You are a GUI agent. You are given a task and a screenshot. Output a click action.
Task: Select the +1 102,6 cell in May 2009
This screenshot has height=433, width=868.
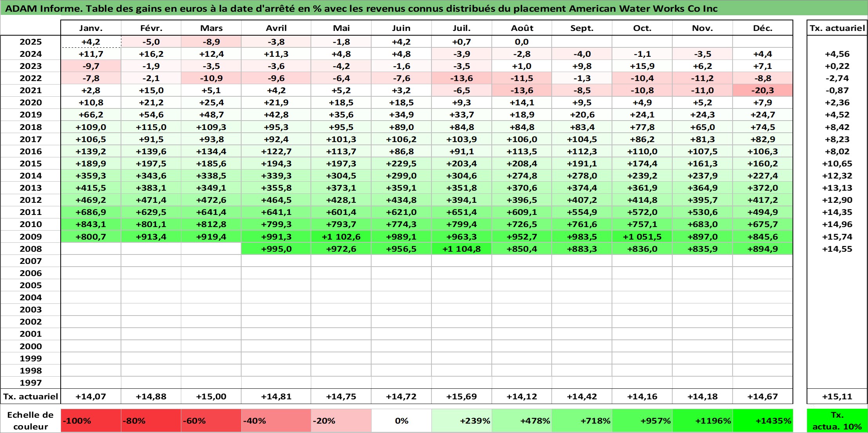(x=341, y=237)
